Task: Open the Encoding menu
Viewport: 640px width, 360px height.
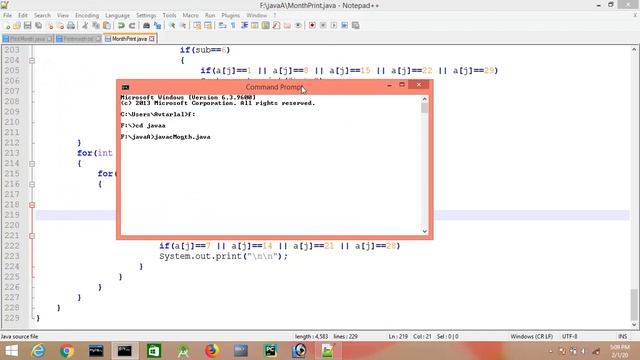Action: click(87, 16)
